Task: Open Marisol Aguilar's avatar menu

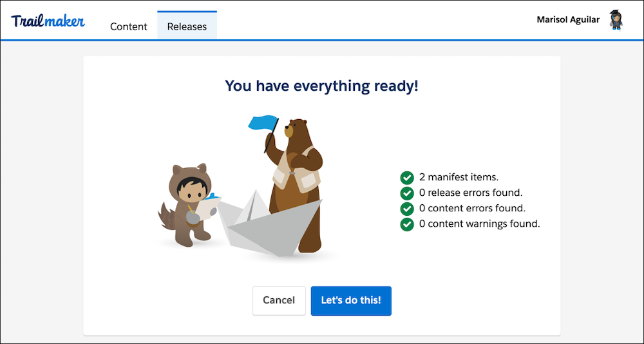Action: (616, 20)
